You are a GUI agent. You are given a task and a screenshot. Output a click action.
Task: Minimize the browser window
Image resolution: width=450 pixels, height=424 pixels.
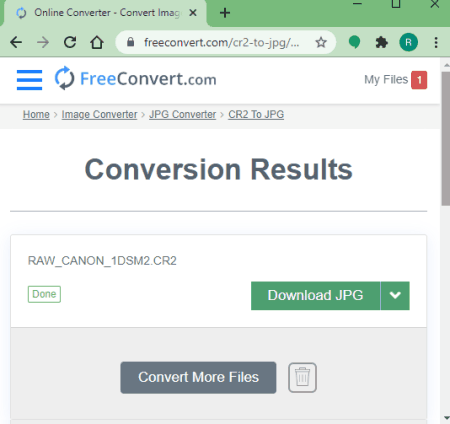pos(357,4)
